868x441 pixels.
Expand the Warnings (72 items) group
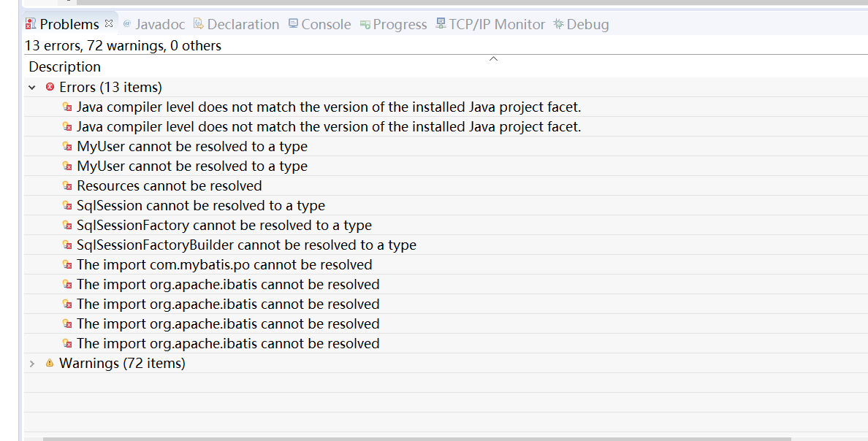coord(32,363)
